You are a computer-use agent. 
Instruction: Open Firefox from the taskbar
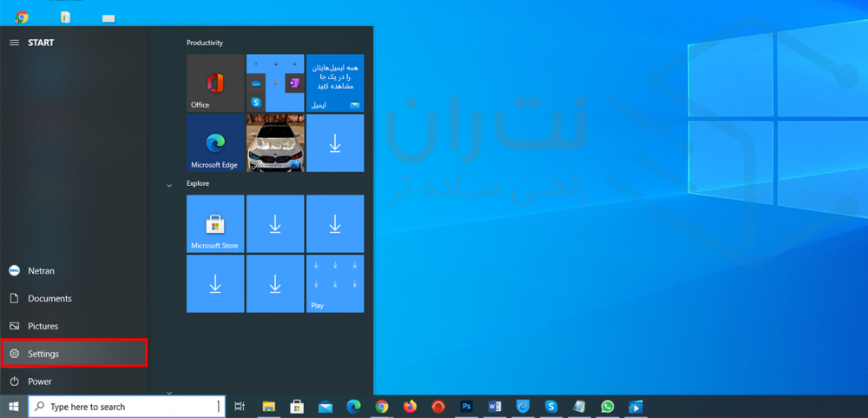(410, 406)
